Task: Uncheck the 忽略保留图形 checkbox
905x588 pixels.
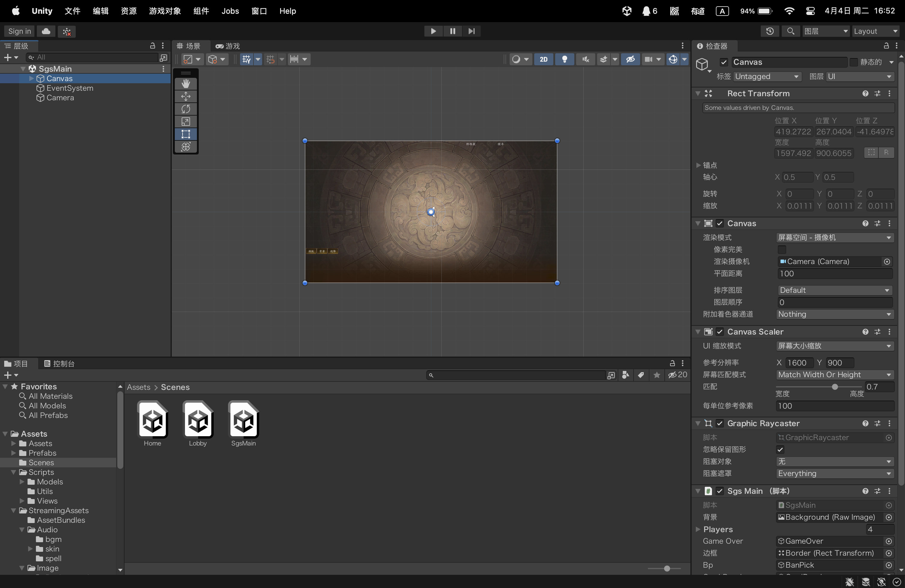Action: tap(780, 450)
